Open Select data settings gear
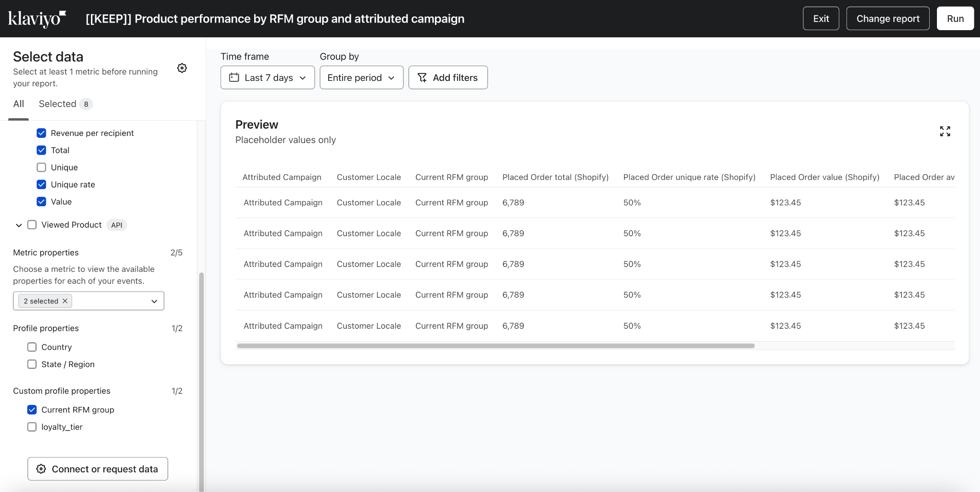 click(182, 68)
